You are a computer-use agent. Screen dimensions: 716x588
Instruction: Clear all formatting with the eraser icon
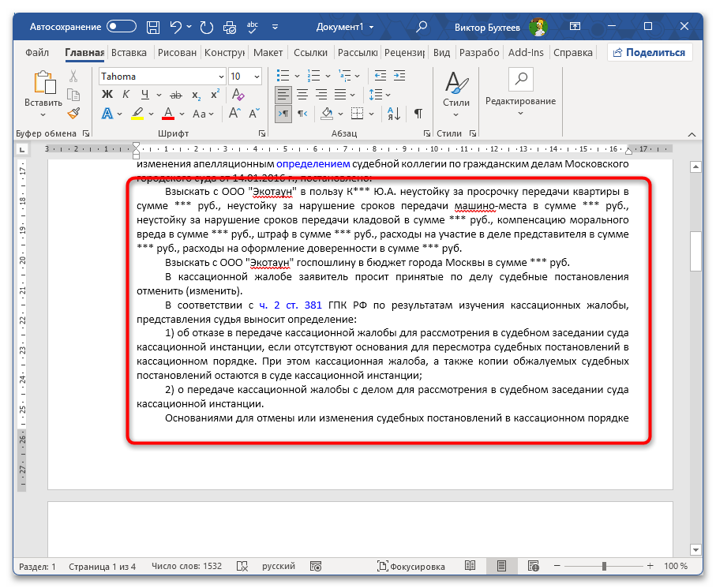[238, 94]
